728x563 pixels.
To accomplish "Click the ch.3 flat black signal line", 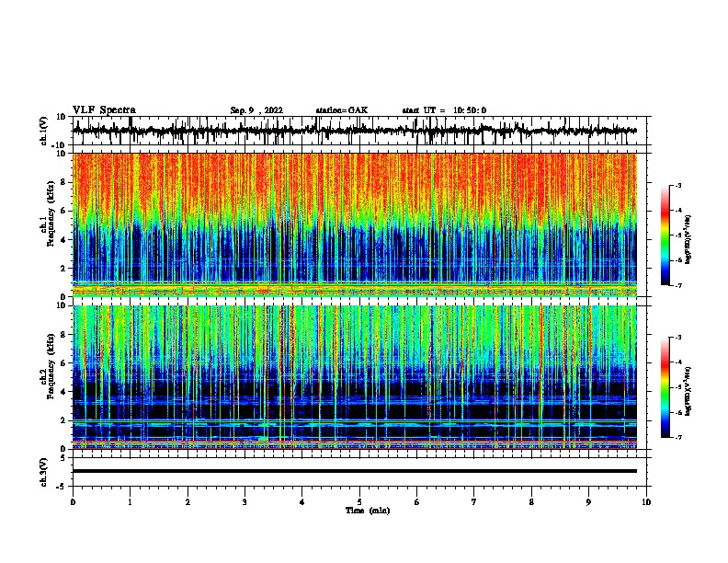I will (354, 471).
